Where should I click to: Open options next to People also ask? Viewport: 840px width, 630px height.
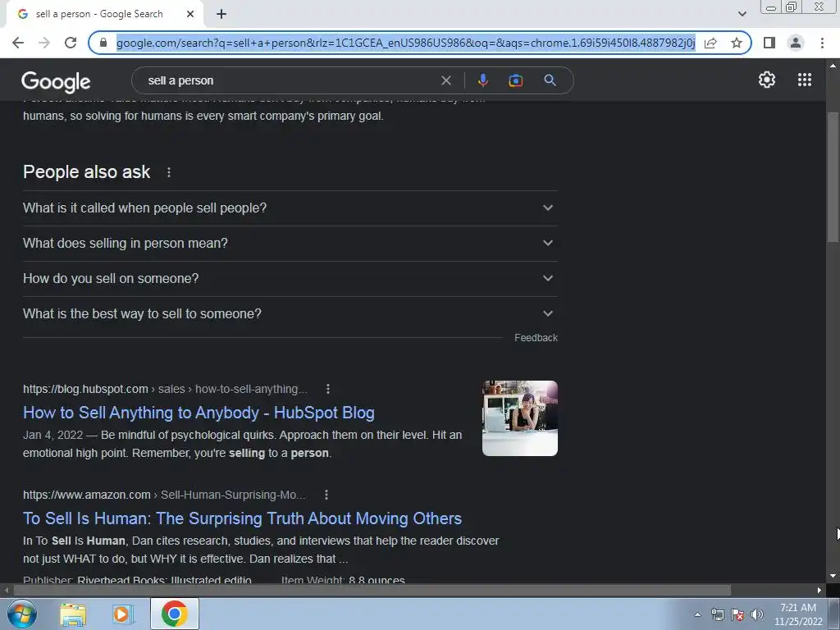point(169,172)
